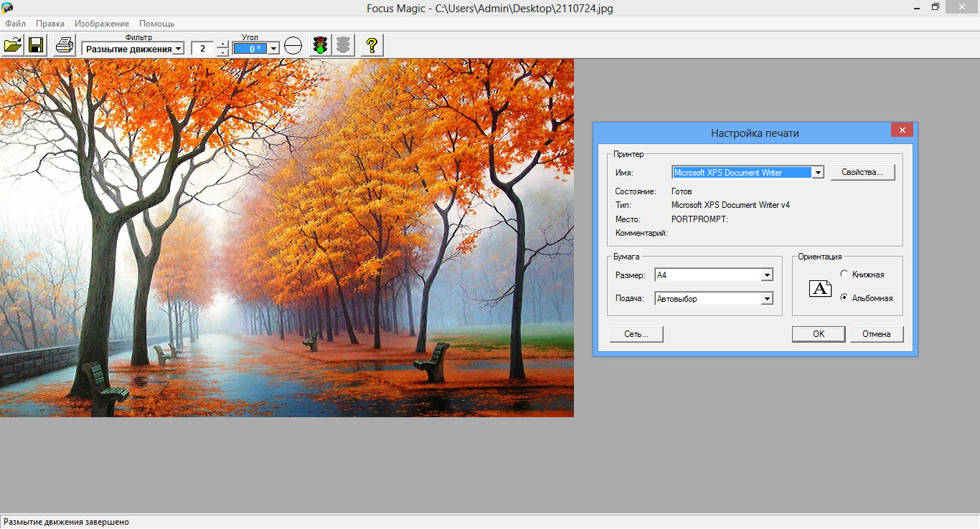
Task: Expand the printer Имя dropdown
Action: (817, 173)
